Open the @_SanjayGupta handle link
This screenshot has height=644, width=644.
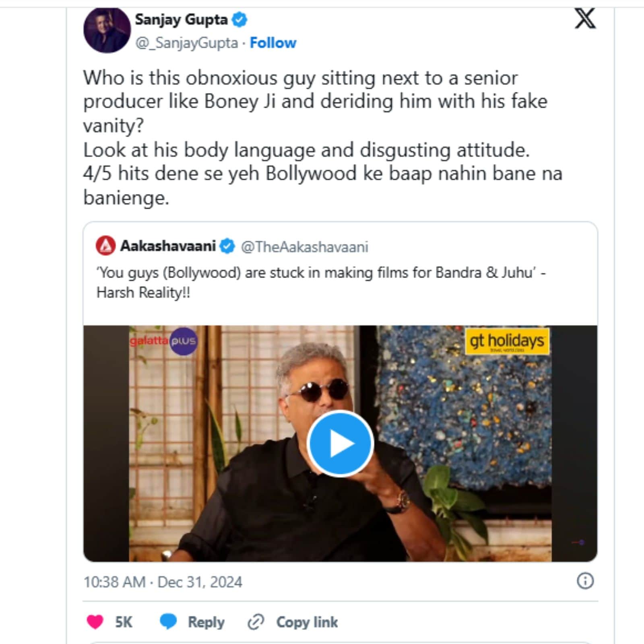(x=187, y=43)
